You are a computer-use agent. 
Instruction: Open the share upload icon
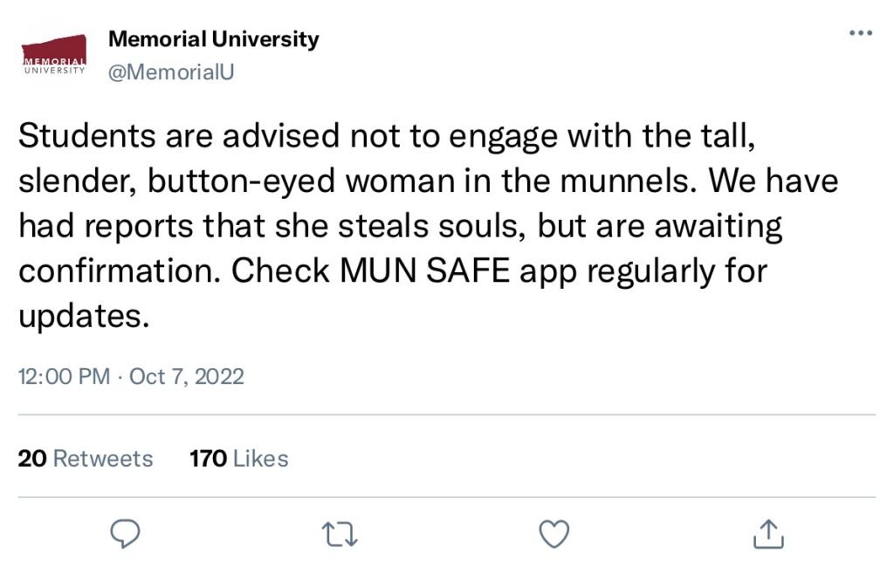[767, 534]
